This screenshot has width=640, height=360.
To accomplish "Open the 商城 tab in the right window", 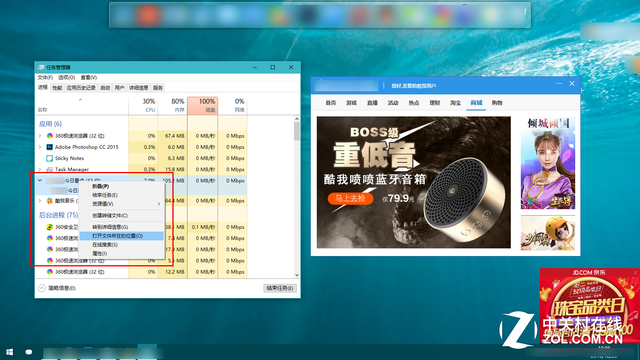I will (x=476, y=103).
